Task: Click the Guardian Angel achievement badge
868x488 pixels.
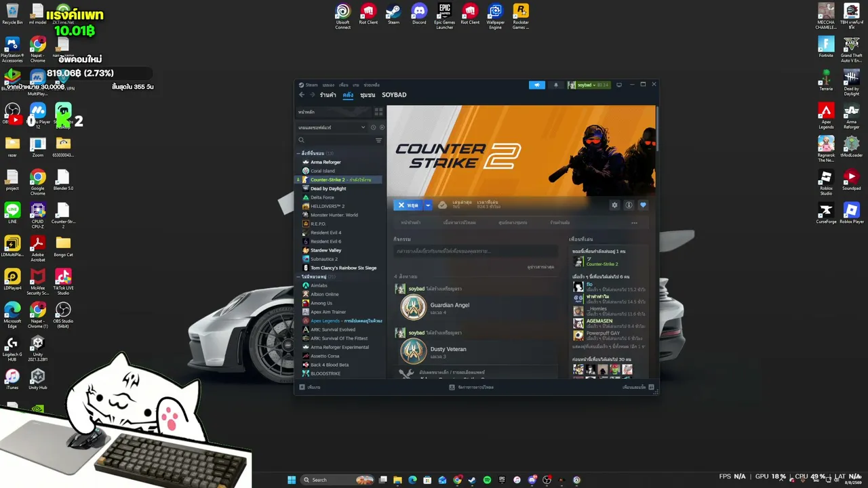Action: [x=413, y=308]
